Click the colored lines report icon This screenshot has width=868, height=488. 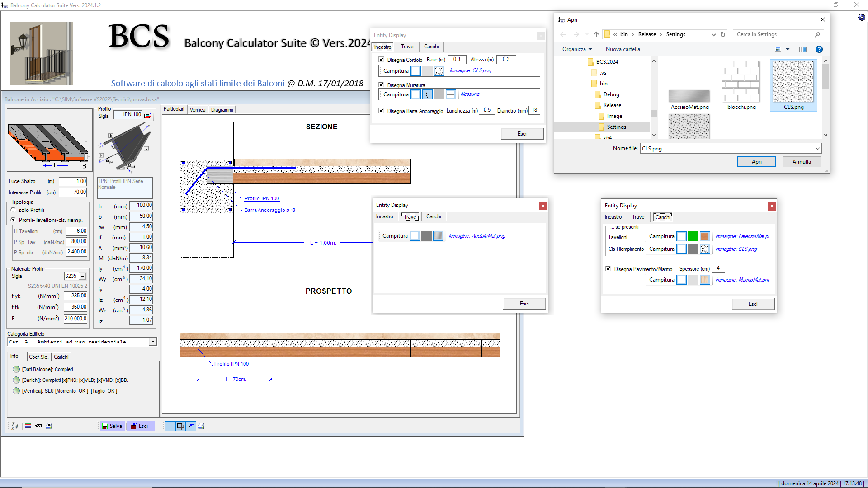click(x=28, y=426)
